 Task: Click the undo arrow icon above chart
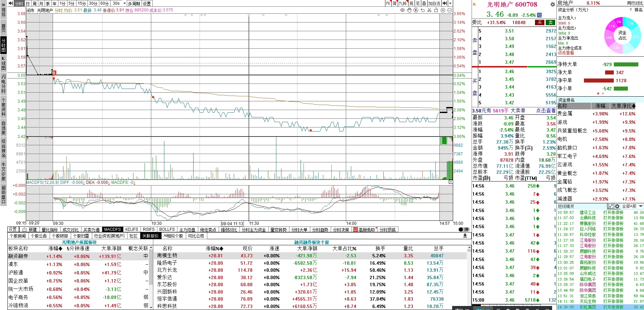[423, 10]
